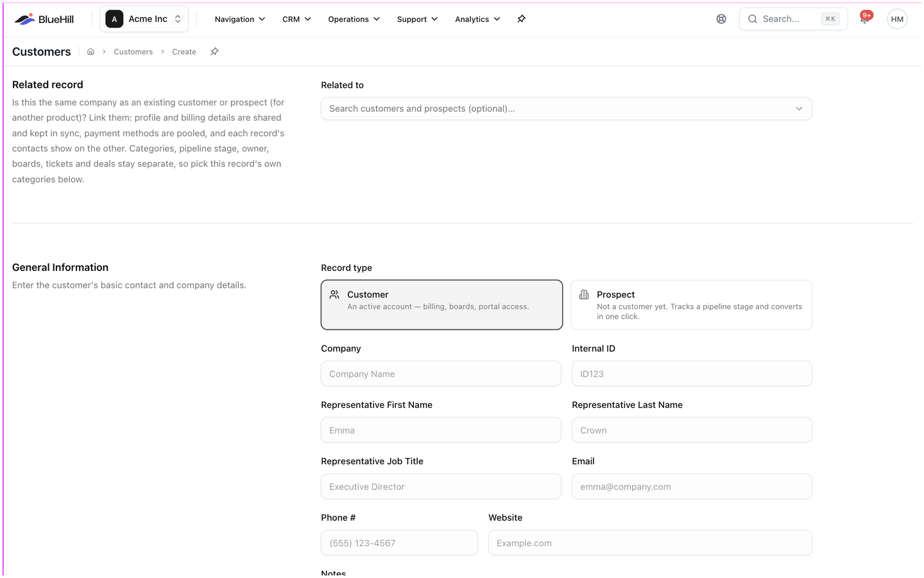Open the Related to search dropdown

pos(567,109)
